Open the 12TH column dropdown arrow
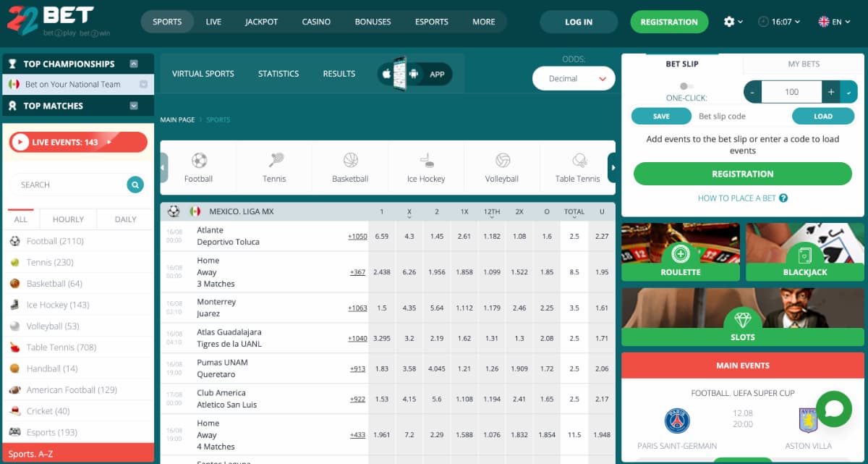868x464 pixels. [492, 217]
